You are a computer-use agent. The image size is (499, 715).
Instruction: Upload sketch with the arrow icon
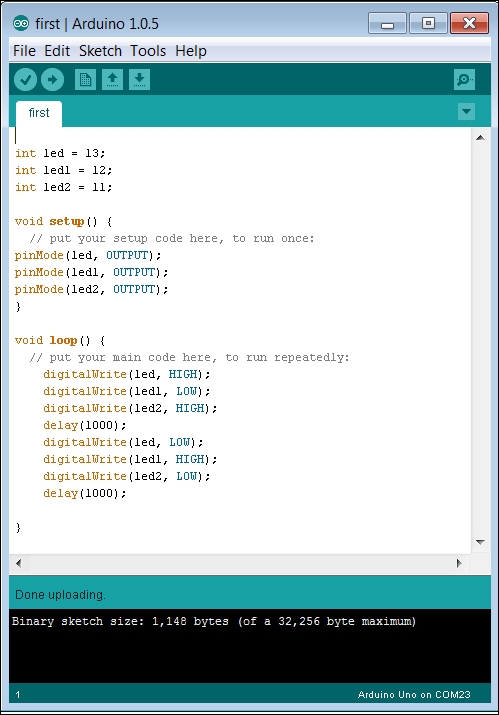(x=52, y=80)
